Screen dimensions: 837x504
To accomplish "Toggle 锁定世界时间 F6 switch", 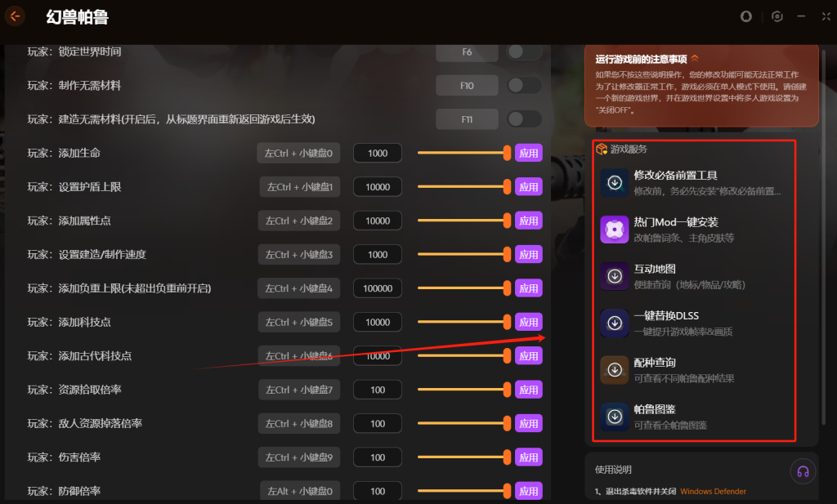I will 524,51.
